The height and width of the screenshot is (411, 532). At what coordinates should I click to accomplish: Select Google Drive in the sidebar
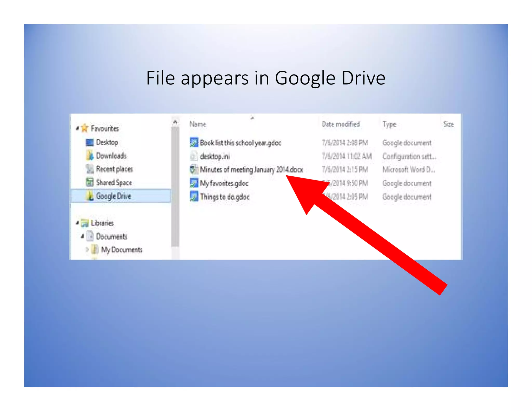[x=114, y=196]
